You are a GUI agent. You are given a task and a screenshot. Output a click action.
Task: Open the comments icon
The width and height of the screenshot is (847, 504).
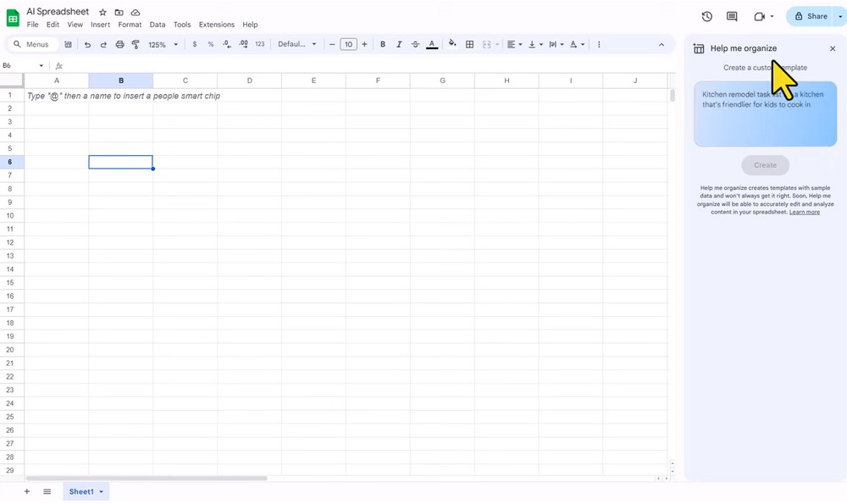click(x=732, y=16)
